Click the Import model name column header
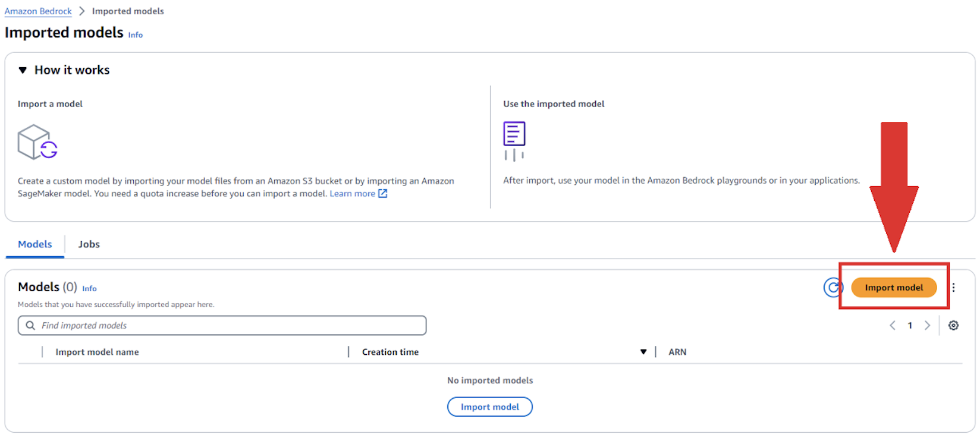 (98, 352)
